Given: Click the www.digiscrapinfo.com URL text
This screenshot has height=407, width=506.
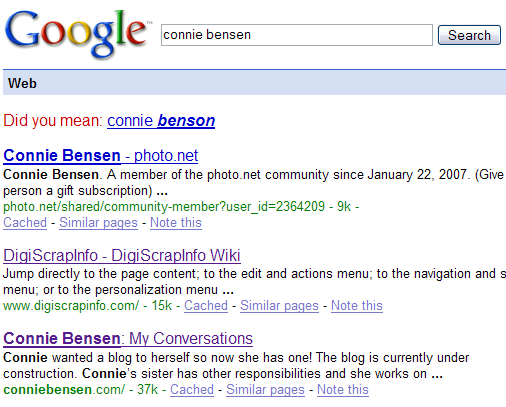Looking at the screenshot, I should coord(71,306).
